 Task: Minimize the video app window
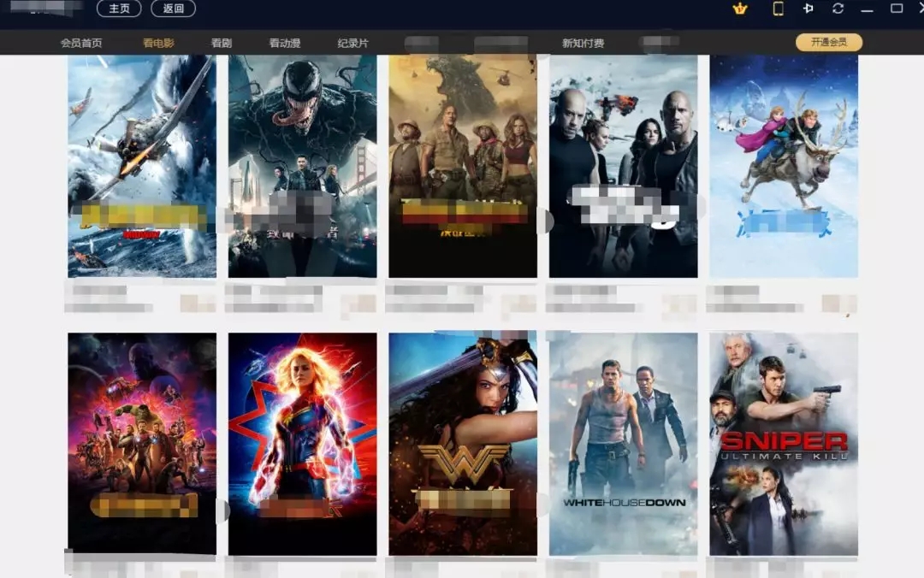pyautogui.click(x=867, y=10)
